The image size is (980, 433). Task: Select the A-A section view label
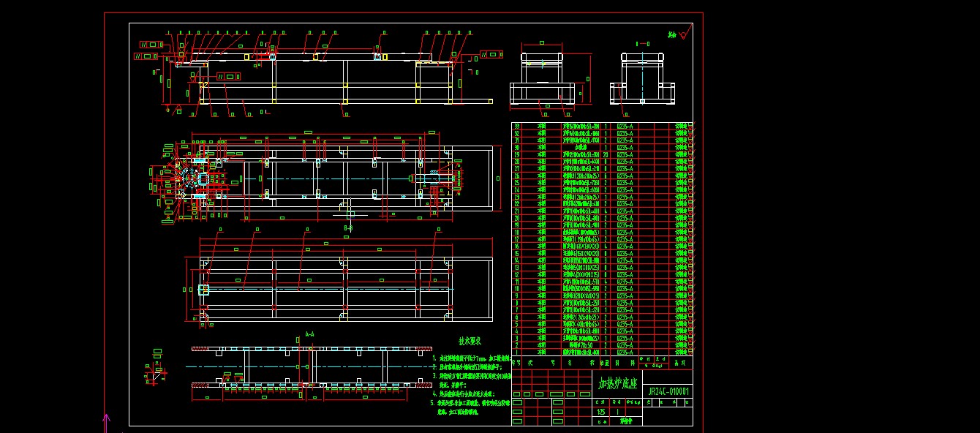click(x=309, y=334)
